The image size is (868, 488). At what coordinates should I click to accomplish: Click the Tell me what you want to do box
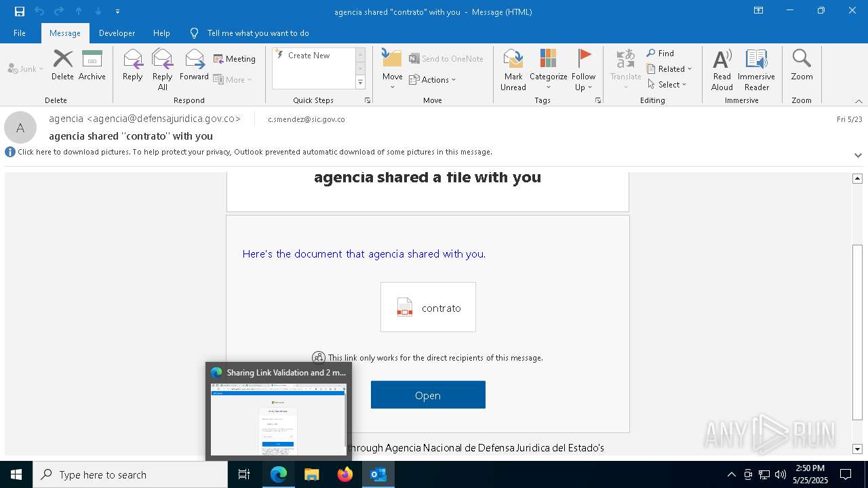(258, 33)
